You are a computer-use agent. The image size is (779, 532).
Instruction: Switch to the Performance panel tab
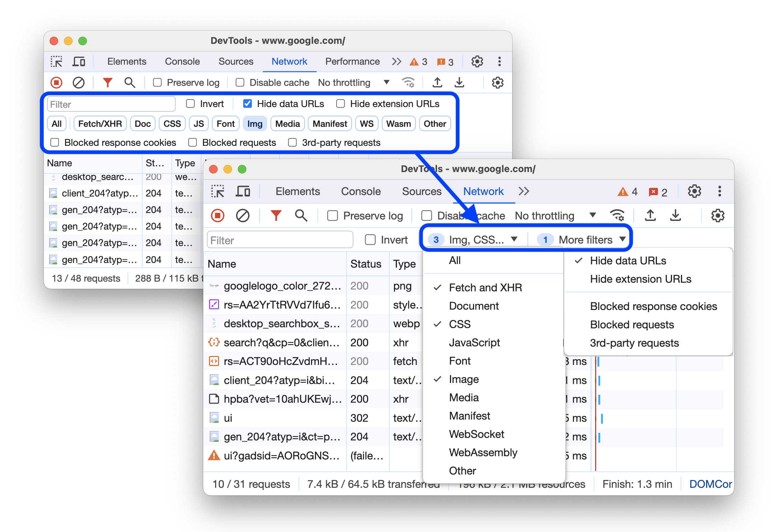353,61
